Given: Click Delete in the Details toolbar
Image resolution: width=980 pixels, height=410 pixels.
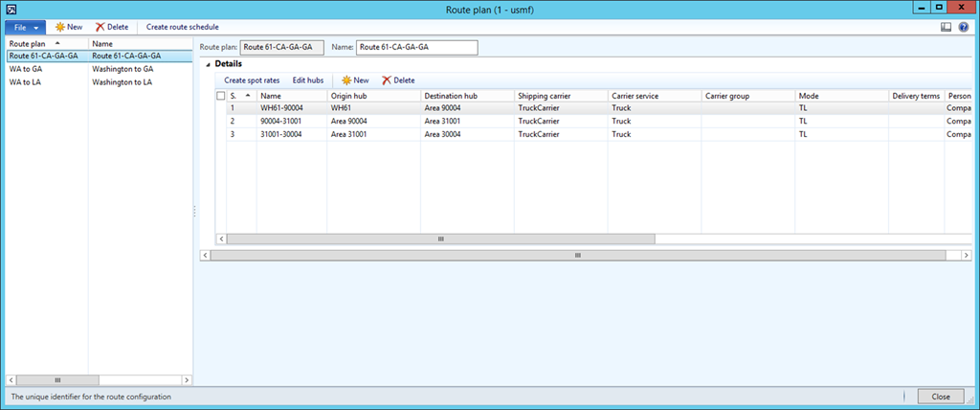Looking at the screenshot, I should 398,80.
